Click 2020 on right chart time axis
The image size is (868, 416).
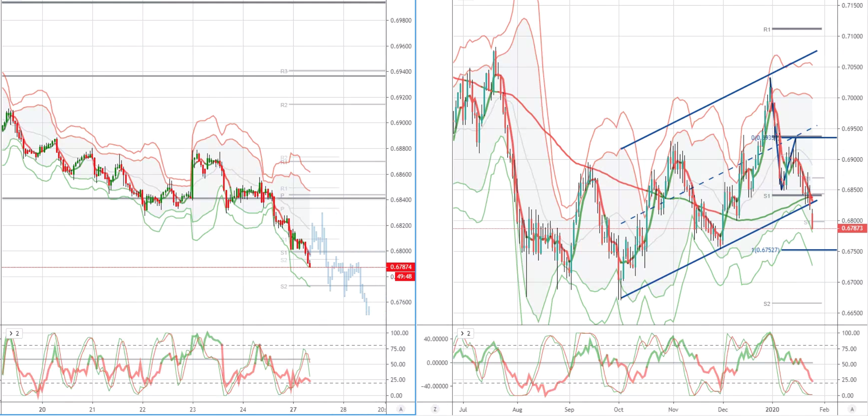tap(772, 410)
